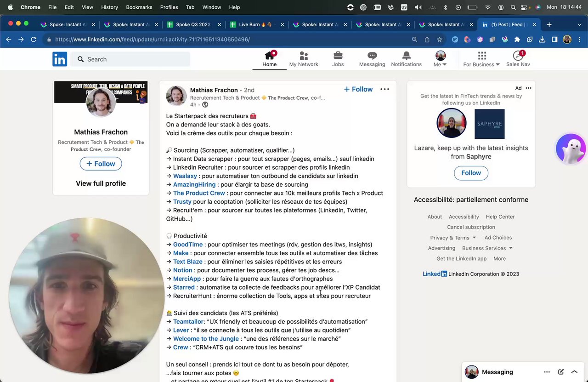Go back in Chrome
This screenshot has width=588, height=382.
[9, 40]
